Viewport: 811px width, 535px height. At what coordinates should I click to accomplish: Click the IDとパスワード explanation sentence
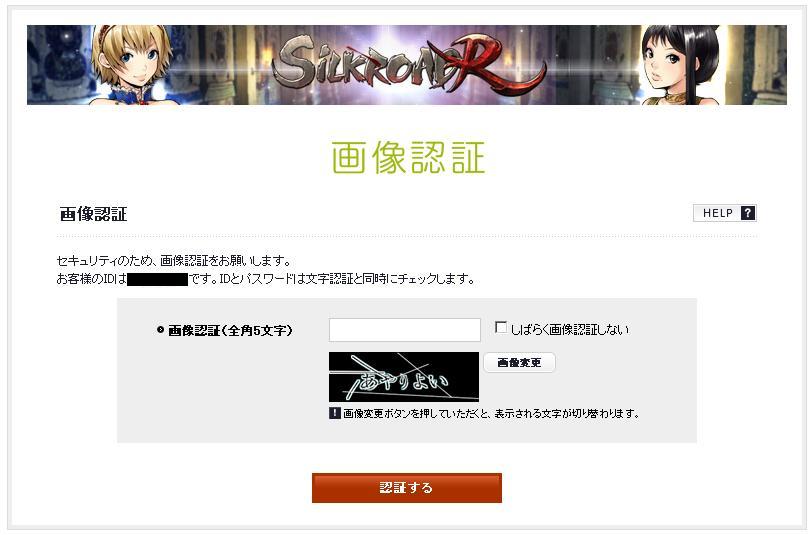click(347, 279)
